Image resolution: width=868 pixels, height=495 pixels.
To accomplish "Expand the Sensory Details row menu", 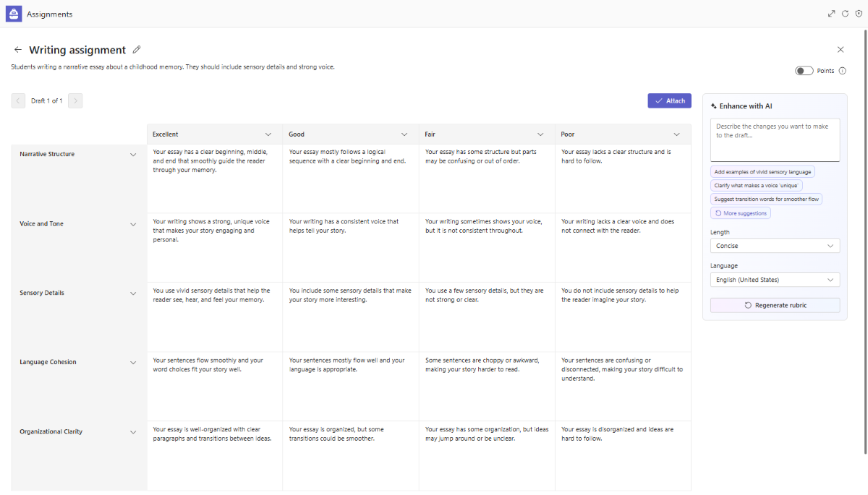I will [x=133, y=293].
